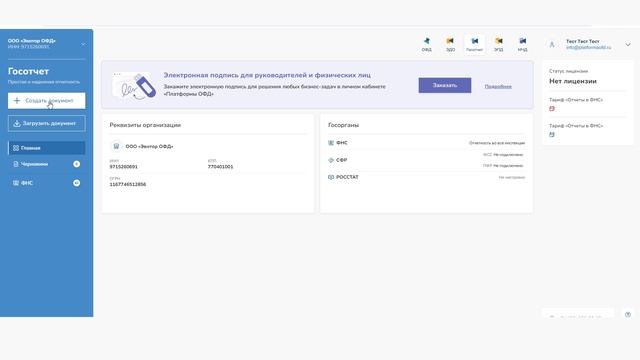Open the ФНС sidebar section
Viewport: 640px width, 360px height.
(x=47, y=183)
